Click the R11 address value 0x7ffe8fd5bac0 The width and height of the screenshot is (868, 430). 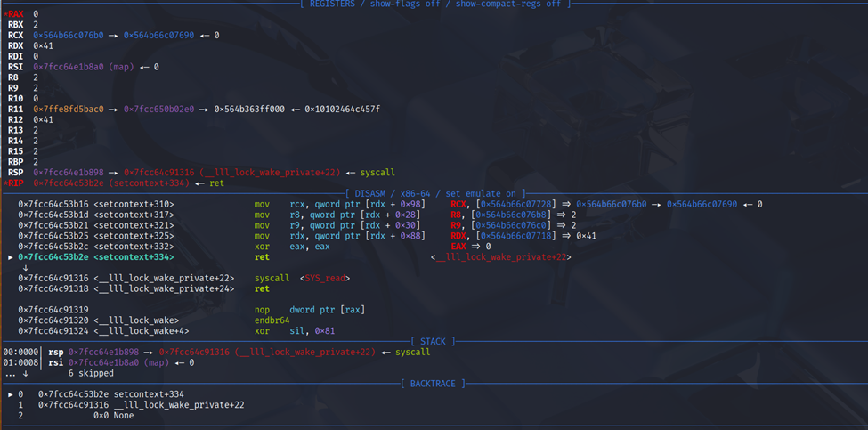tap(69, 109)
